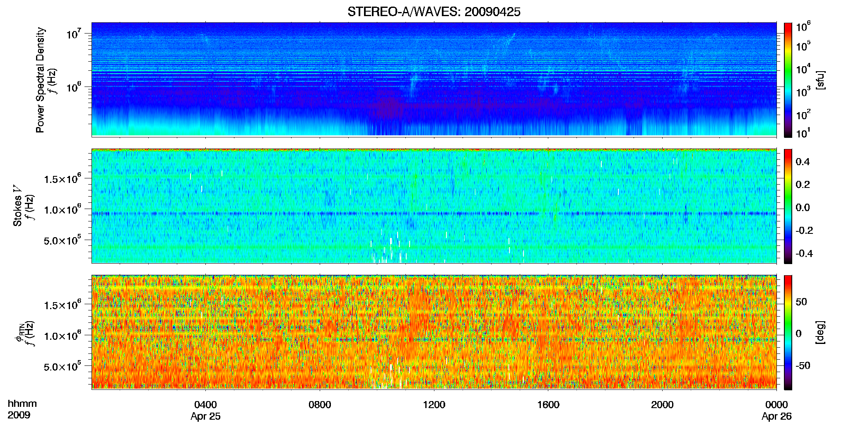Click the 5.0×10^5 tick on the Stokes V axis

pos(63,240)
